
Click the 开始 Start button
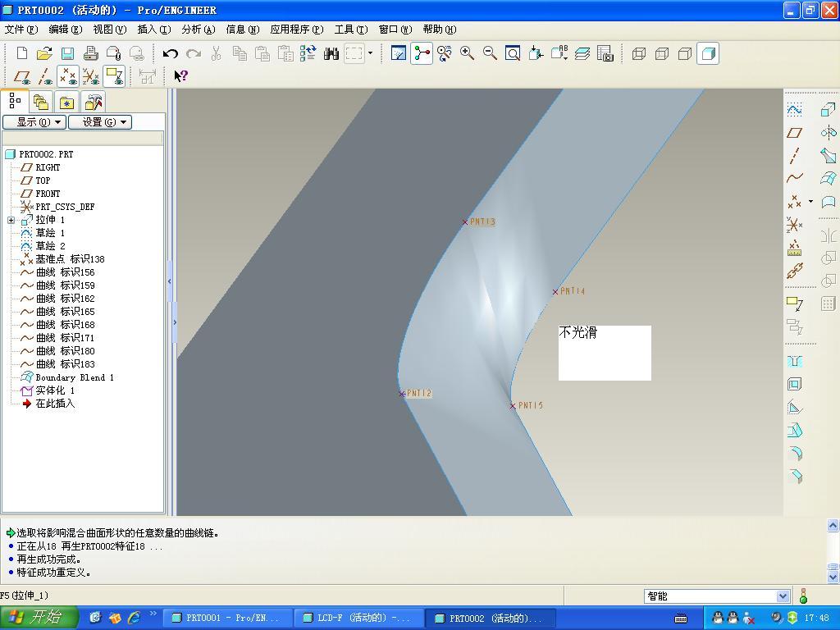39,618
